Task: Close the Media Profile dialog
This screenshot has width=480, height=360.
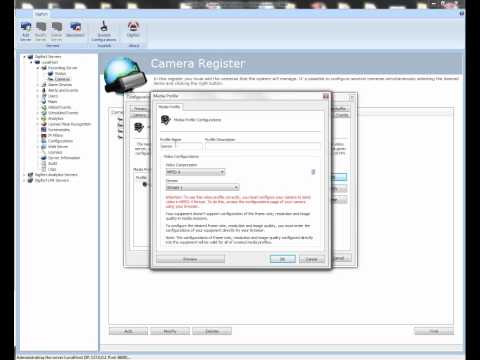Action: click(x=326, y=96)
